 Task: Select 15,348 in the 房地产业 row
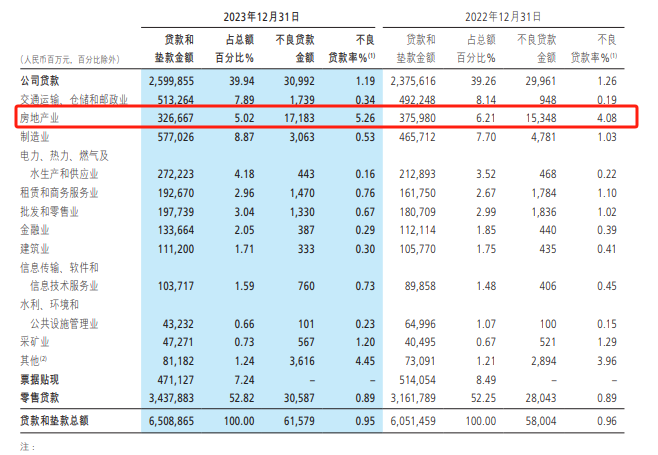541,118
